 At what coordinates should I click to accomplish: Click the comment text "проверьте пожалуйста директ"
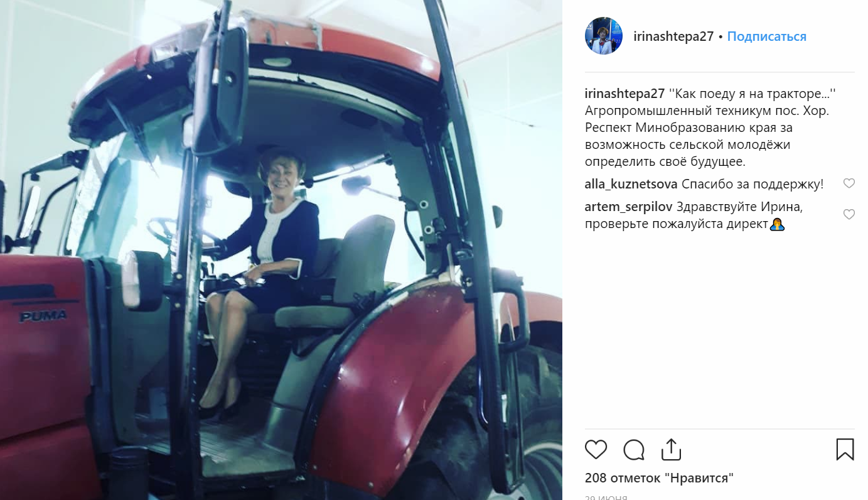click(677, 224)
